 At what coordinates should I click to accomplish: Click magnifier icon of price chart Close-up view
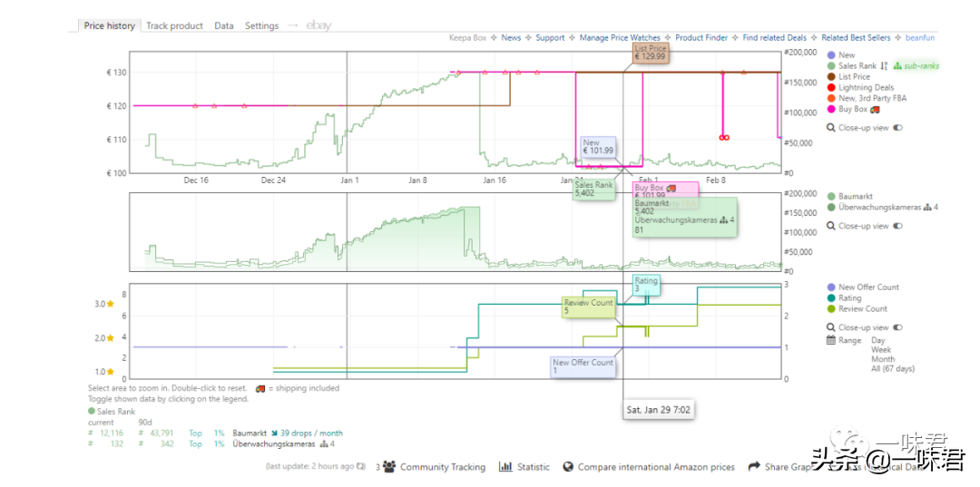point(830,127)
